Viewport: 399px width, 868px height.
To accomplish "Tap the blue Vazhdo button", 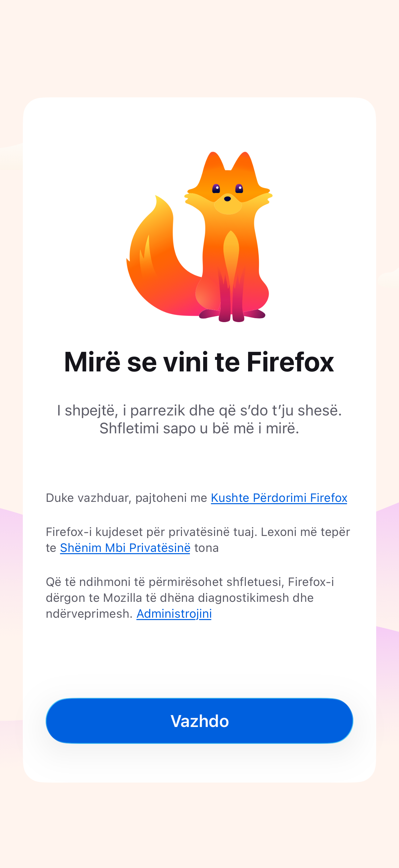I will point(199,720).
